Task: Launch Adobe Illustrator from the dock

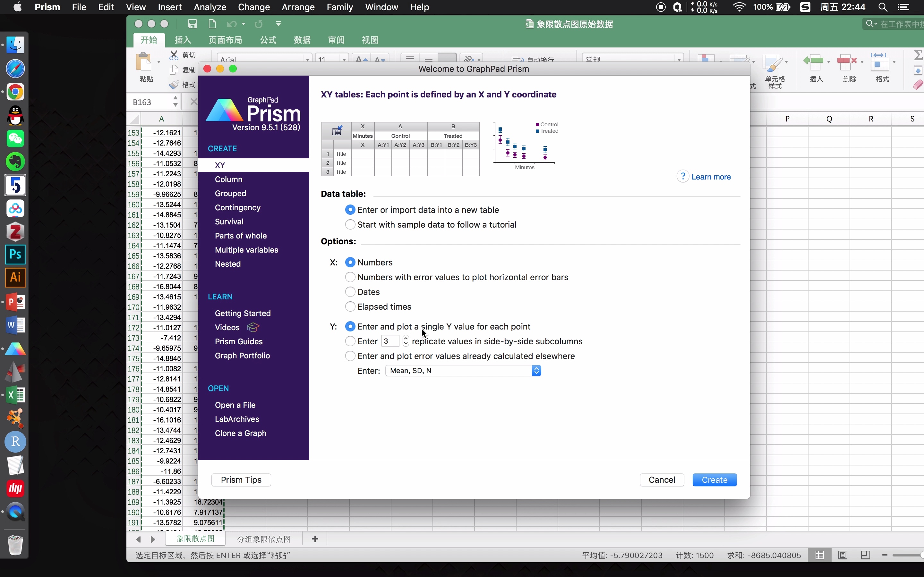Action: [15, 277]
